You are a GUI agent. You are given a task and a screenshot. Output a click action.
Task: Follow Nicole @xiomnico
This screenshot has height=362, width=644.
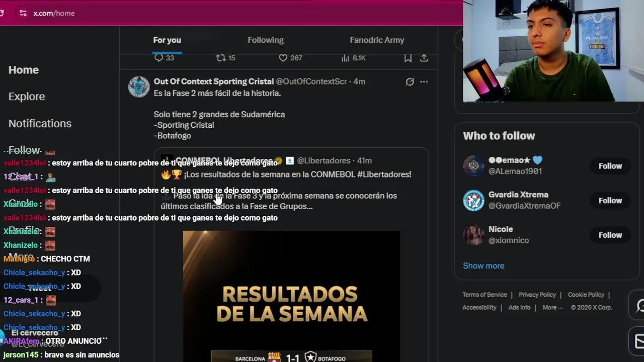[610, 235]
